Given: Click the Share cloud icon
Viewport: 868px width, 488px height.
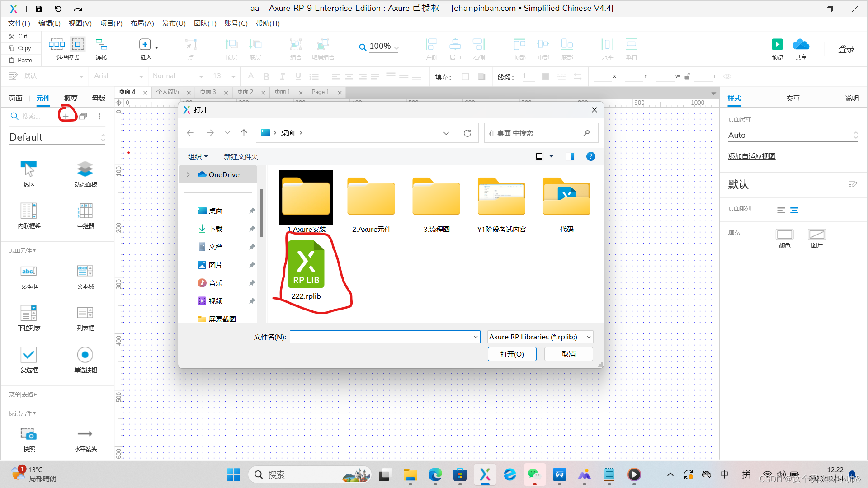Looking at the screenshot, I should click(x=801, y=44).
